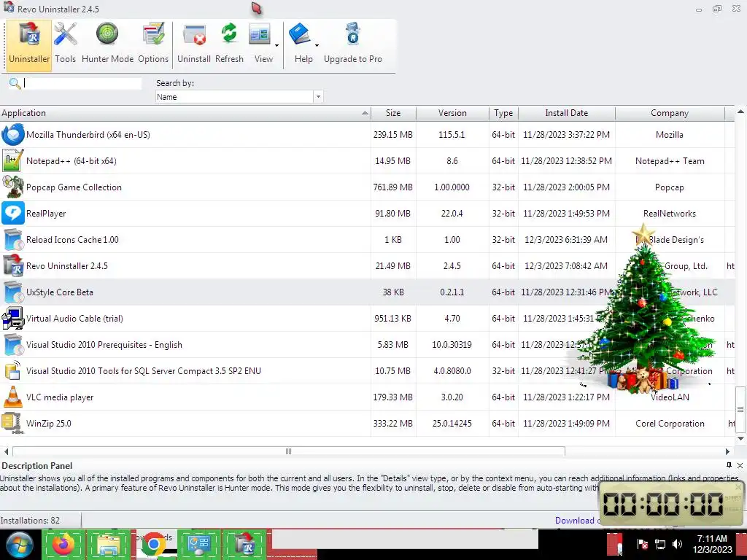
Task: Open the Search by Name combo box
Action: (239, 97)
